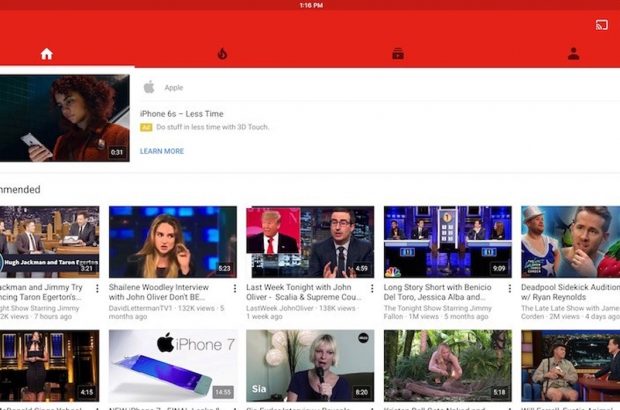
Task: Open the Account profile icon
Action: pos(573,54)
